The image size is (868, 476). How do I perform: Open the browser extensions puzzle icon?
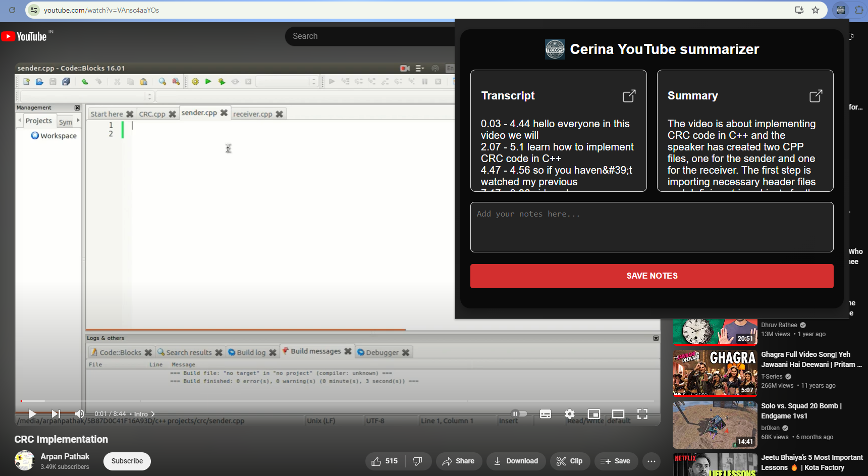click(x=859, y=10)
